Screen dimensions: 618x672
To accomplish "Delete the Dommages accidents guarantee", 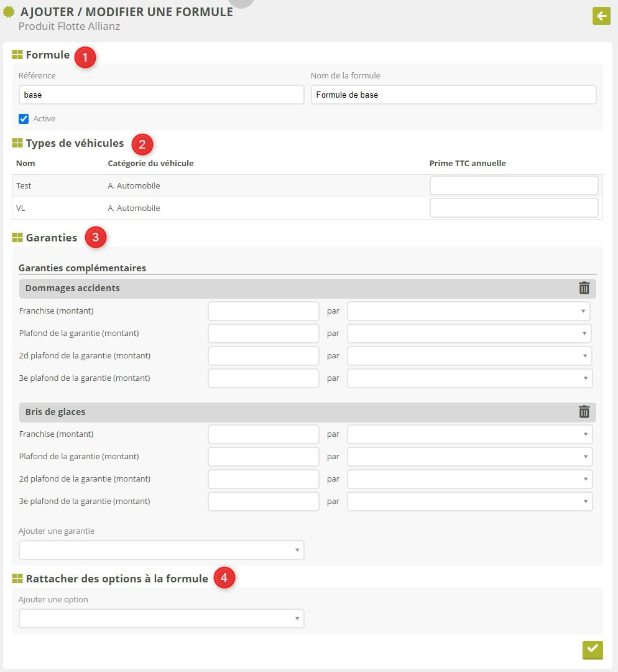I will (x=584, y=288).
